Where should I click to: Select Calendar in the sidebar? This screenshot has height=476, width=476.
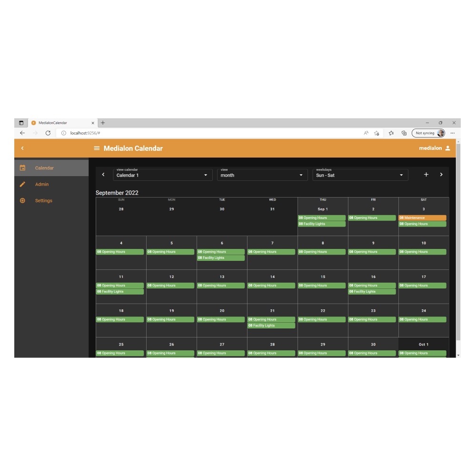click(x=51, y=168)
